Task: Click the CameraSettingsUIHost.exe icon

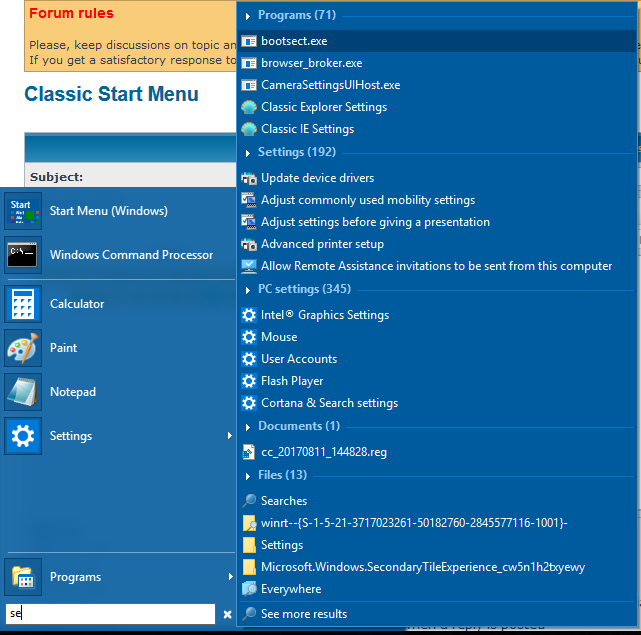Action: pyautogui.click(x=249, y=85)
